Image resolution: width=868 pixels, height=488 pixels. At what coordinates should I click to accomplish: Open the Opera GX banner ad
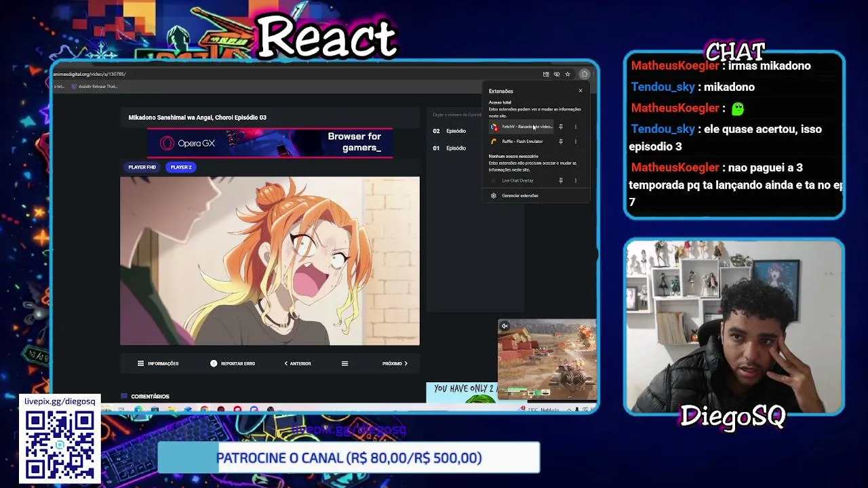pyautogui.click(x=270, y=143)
